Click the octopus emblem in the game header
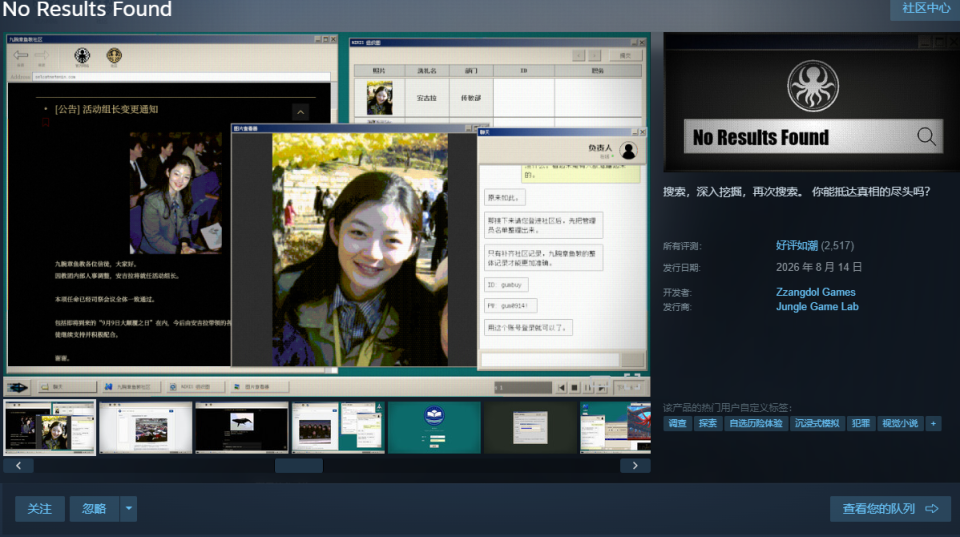This screenshot has height=537, width=960. coord(812,86)
